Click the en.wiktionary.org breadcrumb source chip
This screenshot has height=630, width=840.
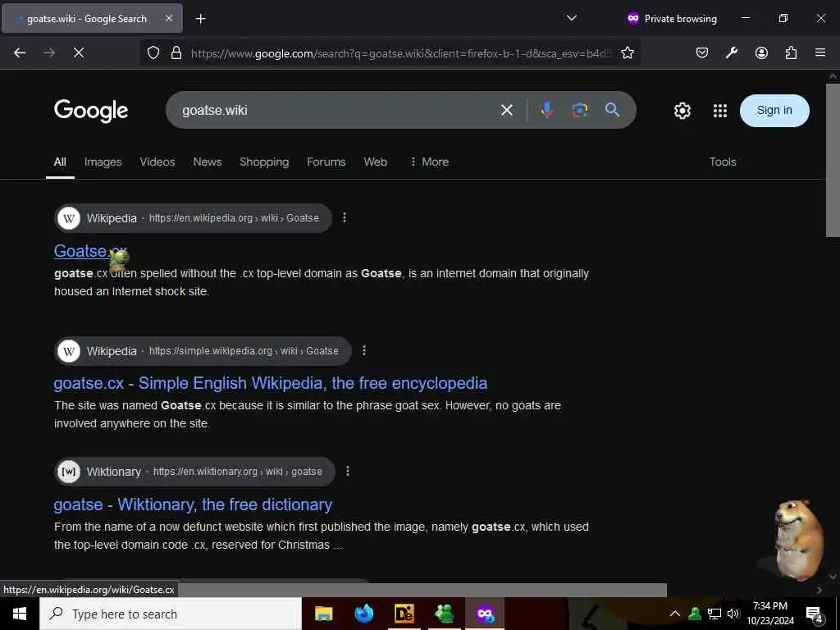pos(194,472)
